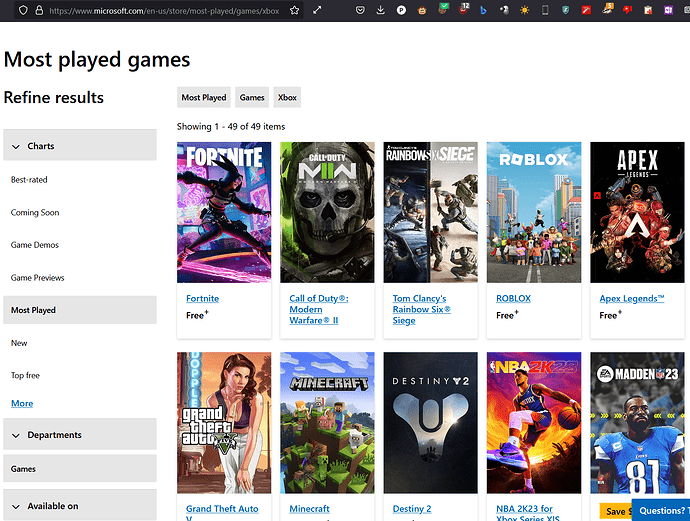Click the diagonal expand arrows icon

[317, 10]
